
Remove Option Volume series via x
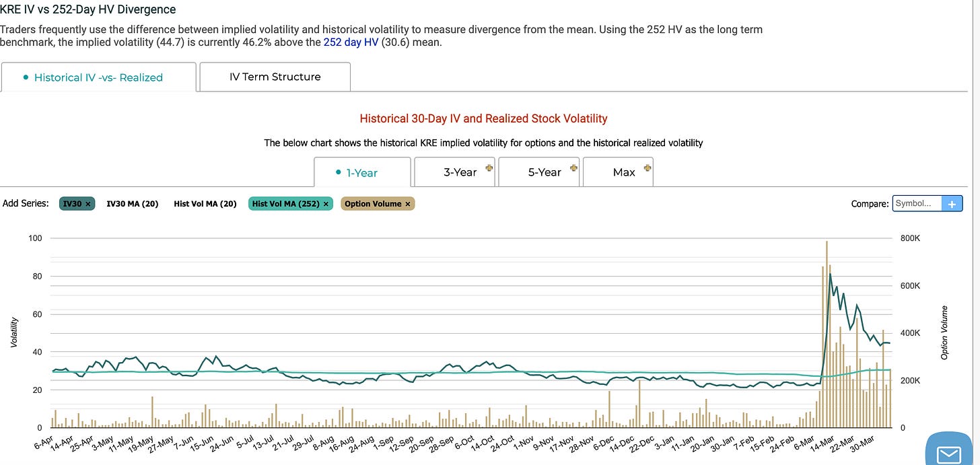[408, 204]
